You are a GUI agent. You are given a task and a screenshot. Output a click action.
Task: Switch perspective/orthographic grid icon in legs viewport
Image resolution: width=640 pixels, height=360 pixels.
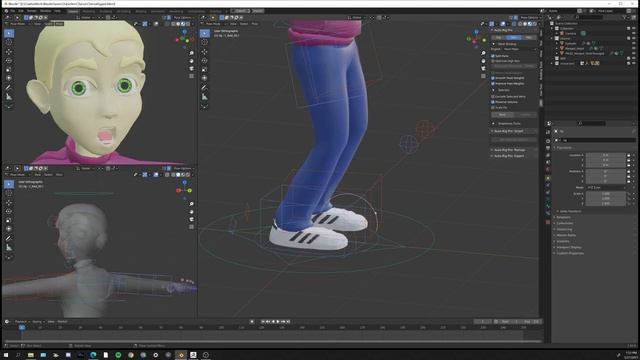point(483,76)
